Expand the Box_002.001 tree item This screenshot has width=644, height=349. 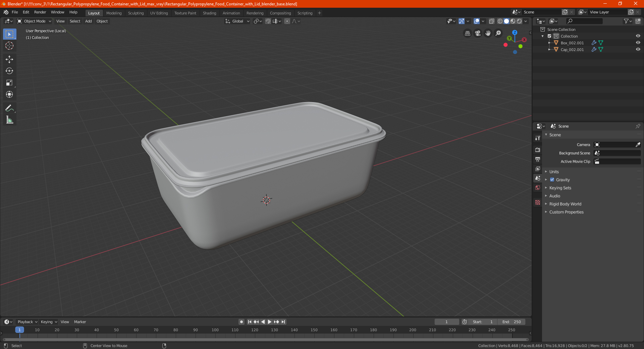[549, 43]
